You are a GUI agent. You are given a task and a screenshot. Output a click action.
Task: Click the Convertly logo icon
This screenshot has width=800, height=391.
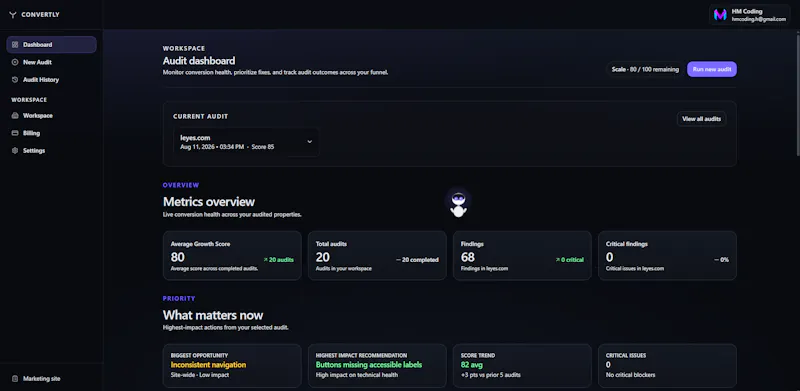13,15
